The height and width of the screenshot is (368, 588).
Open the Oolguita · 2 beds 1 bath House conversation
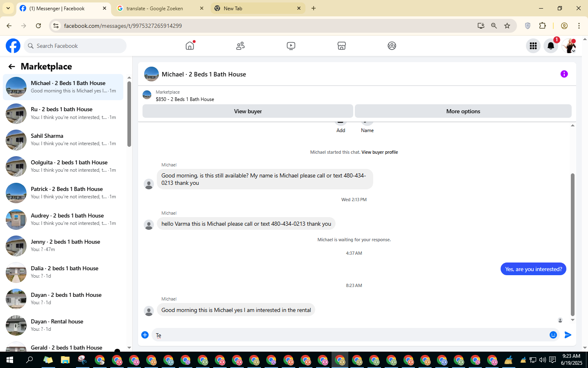63,166
